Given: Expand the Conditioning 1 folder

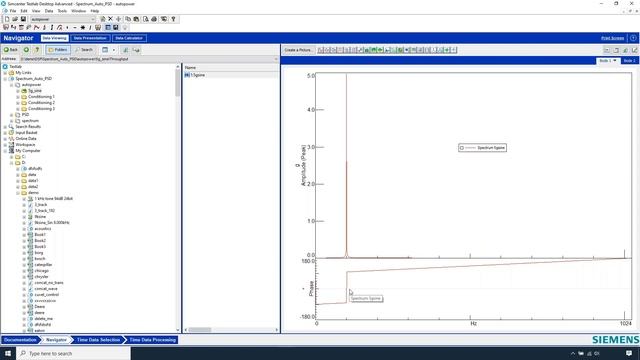Looking at the screenshot, I should 18,97.
